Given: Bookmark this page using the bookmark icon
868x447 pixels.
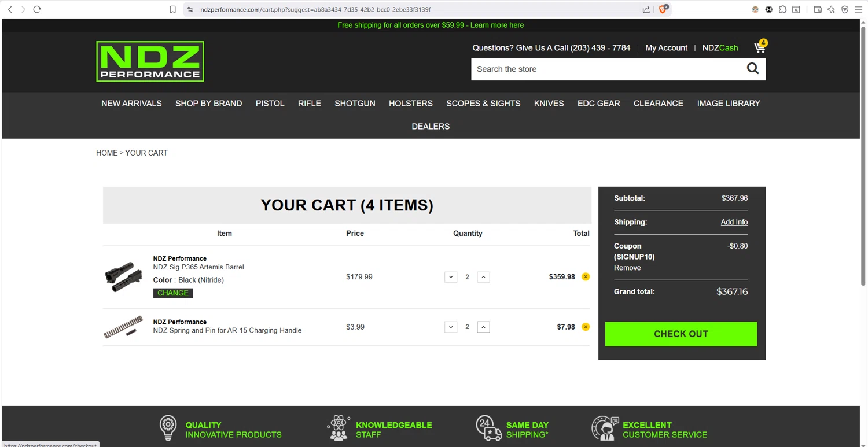Looking at the screenshot, I should point(172,9).
